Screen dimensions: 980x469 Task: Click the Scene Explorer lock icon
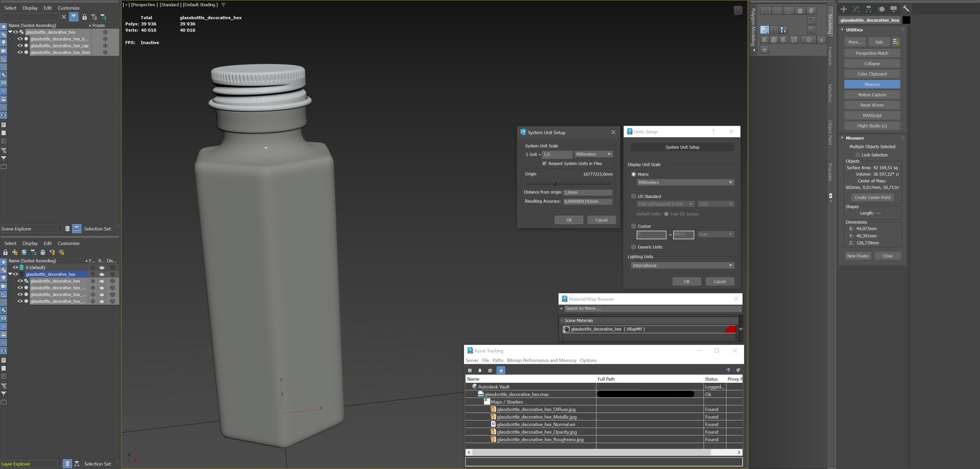click(x=85, y=17)
